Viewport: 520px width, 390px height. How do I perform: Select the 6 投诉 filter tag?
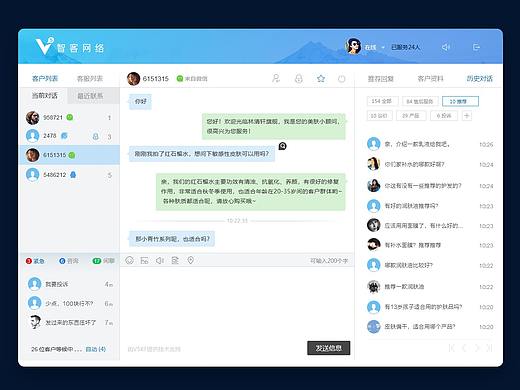coord(443,116)
